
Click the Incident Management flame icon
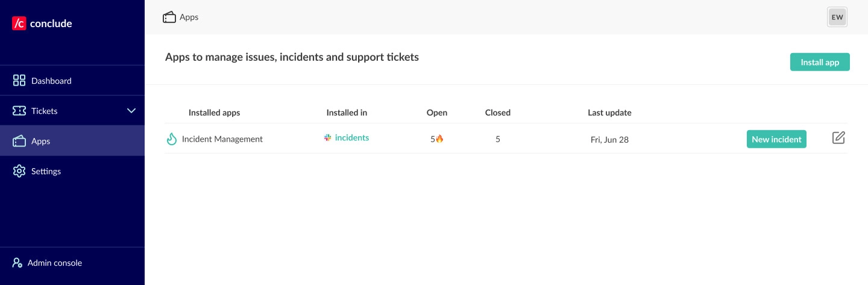pos(172,139)
